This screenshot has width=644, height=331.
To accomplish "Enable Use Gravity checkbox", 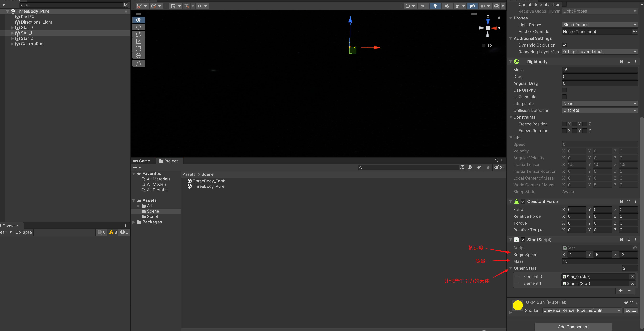I will [x=565, y=90].
